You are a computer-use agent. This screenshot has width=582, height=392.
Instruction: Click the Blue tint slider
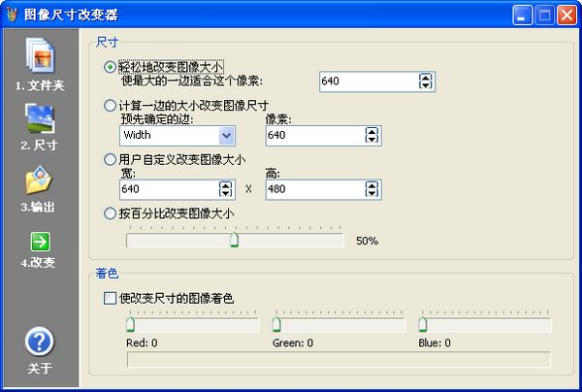click(x=485, y=325)
